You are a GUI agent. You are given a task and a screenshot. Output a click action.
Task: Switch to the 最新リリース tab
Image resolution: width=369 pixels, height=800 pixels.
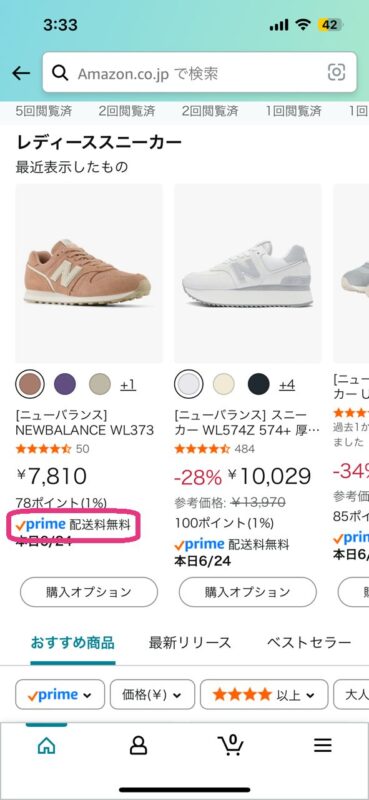(x=190, y=642)
